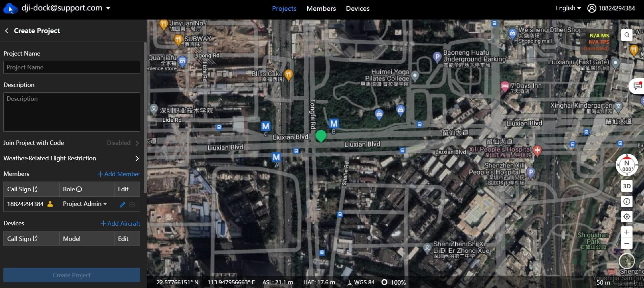Click 7 Days Inn hotel marker
This screenshot has height=288, width=644.
click(x=505, y=86)
